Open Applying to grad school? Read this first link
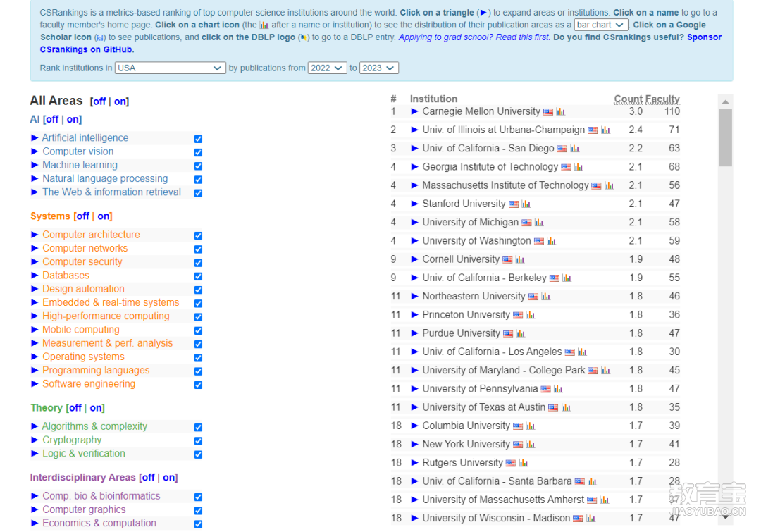This screenshot has width=761, height=532. (474, 37)
